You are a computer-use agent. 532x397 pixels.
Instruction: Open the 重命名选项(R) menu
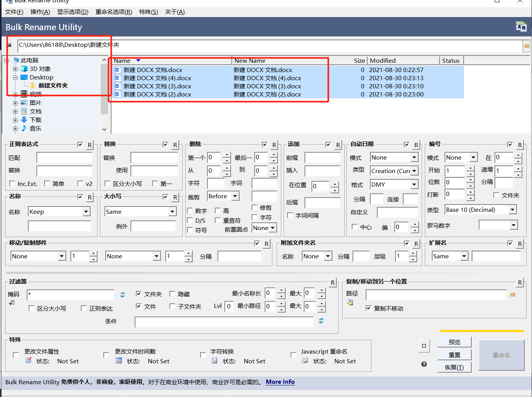click(114, 12)
